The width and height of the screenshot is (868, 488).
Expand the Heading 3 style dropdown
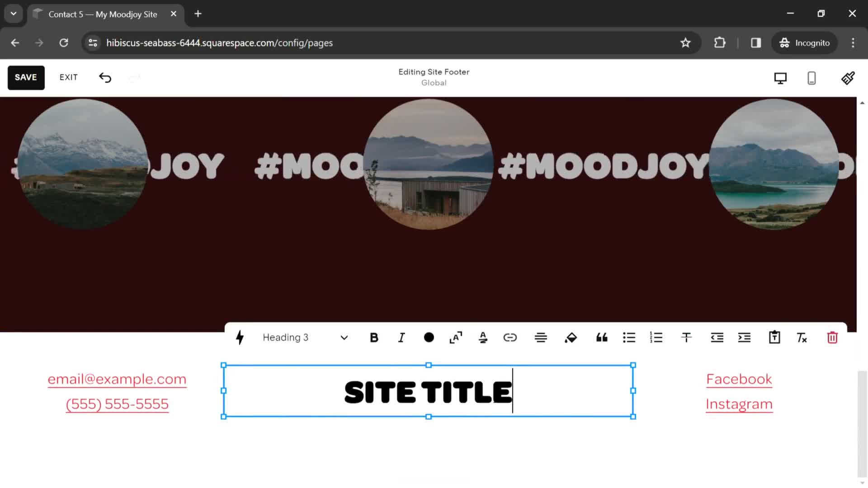pos(344,337)
